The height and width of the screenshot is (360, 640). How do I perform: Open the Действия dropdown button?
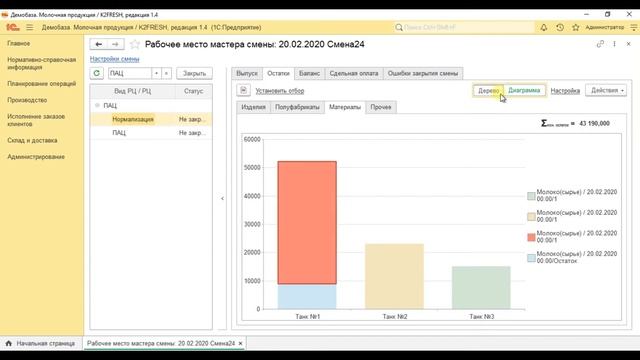606,90
